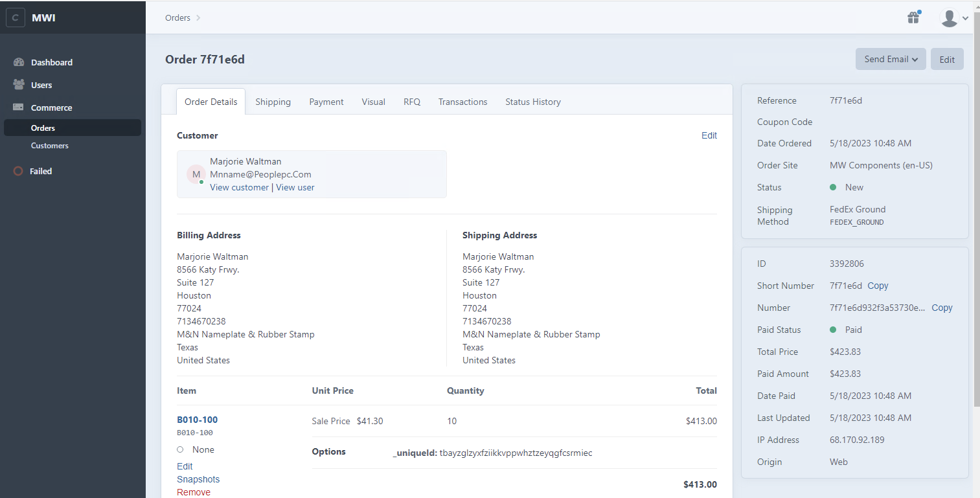Click the Order 7f71e6d heading
This screenshot has height=498, width=980.
[x=205, y=60]
